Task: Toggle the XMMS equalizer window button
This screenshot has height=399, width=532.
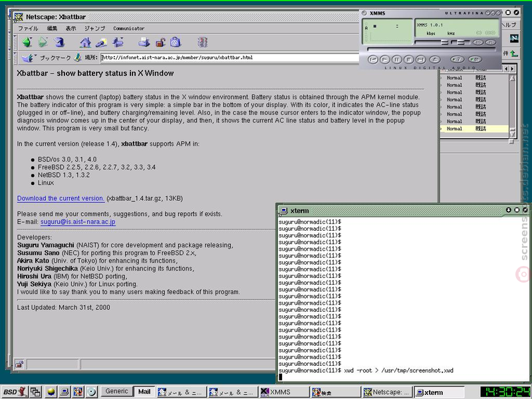Action: click(478, 43)
